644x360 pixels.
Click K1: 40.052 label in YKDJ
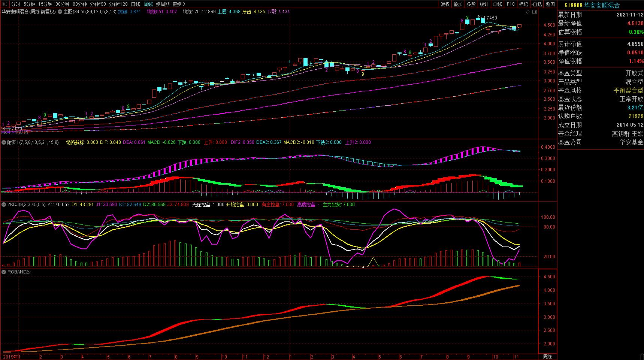click(59, 205)
